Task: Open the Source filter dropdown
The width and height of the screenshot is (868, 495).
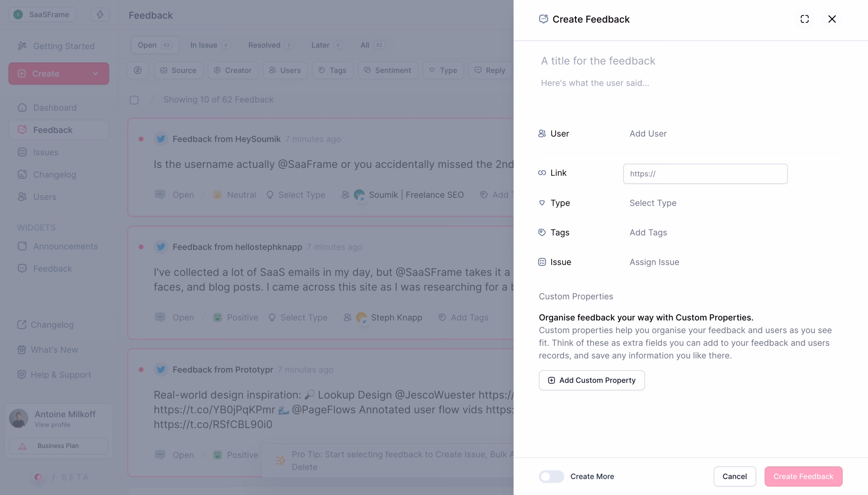Action: point(179,70)
